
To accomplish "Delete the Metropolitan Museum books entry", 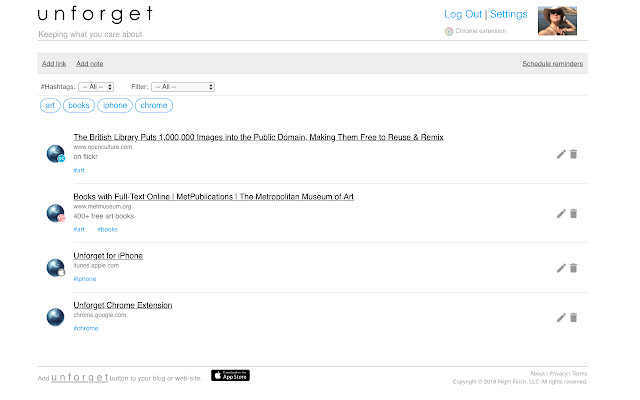I will coord(574,213).
